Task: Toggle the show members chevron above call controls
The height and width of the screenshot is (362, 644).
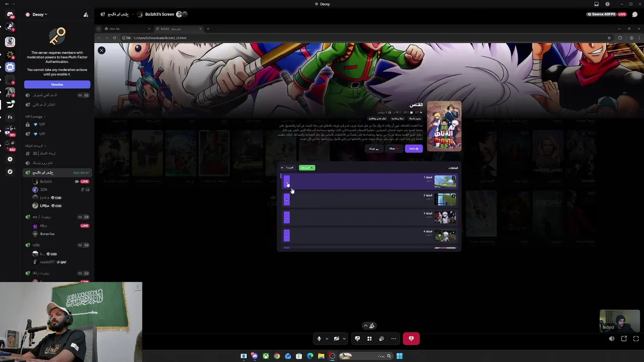Action: click(x=369, y=326)
